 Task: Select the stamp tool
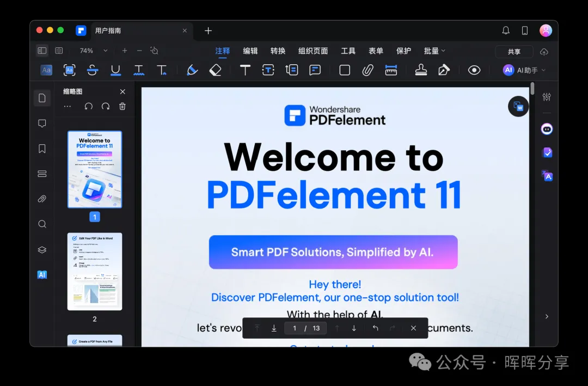click(x=421, y=70)
